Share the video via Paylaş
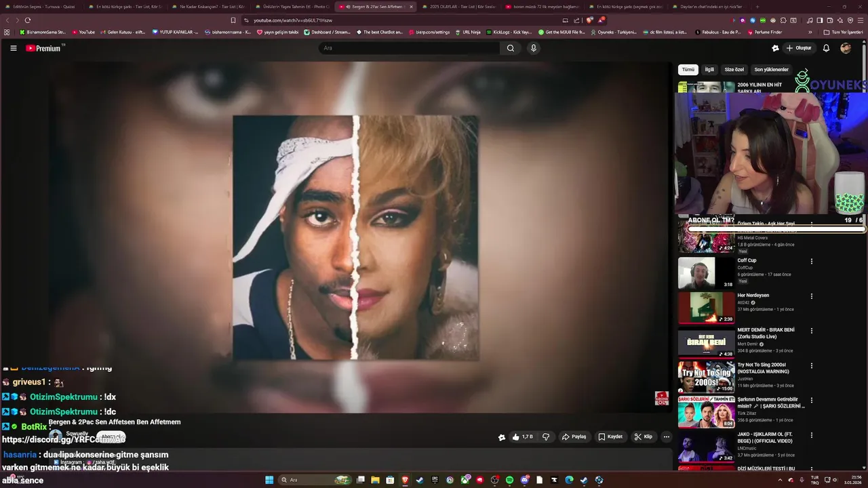868x488 pixels. click(x=574, y=437)
